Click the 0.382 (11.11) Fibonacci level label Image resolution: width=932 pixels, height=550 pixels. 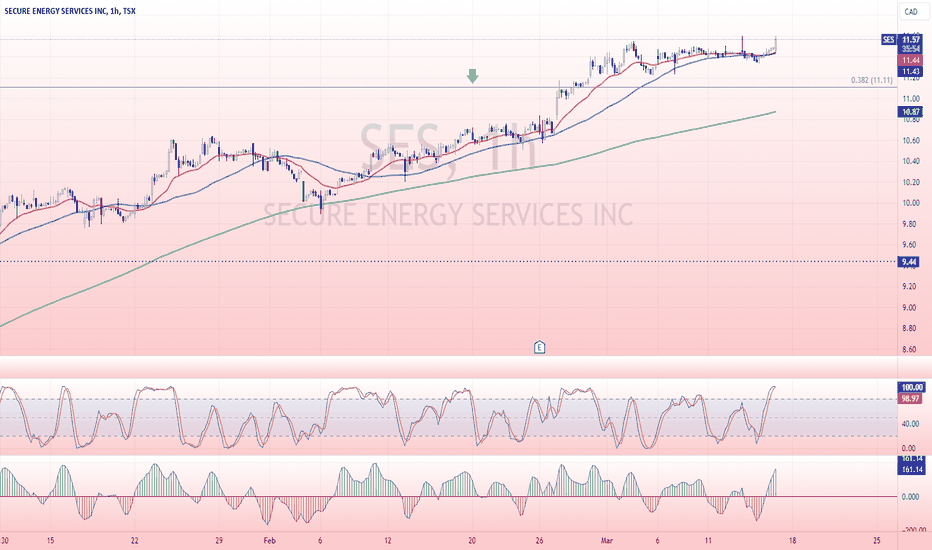[x=871, y=80]
